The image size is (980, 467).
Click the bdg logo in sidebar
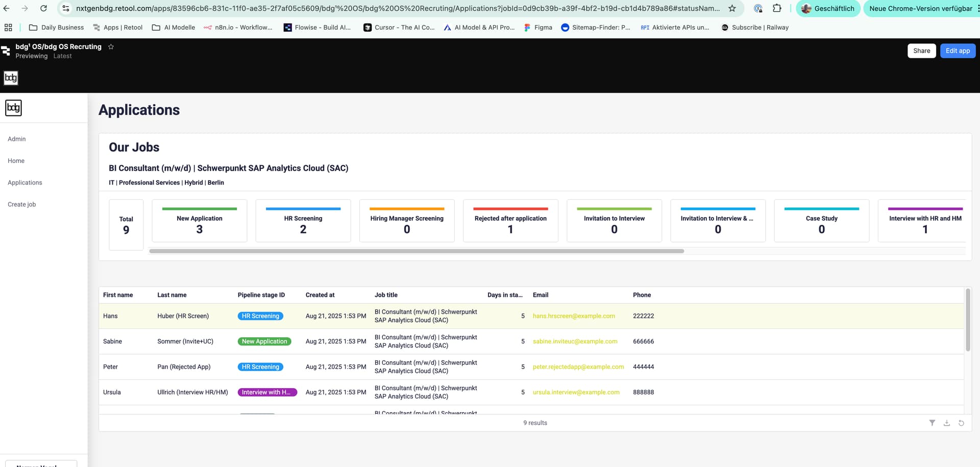tap(13, 108)
